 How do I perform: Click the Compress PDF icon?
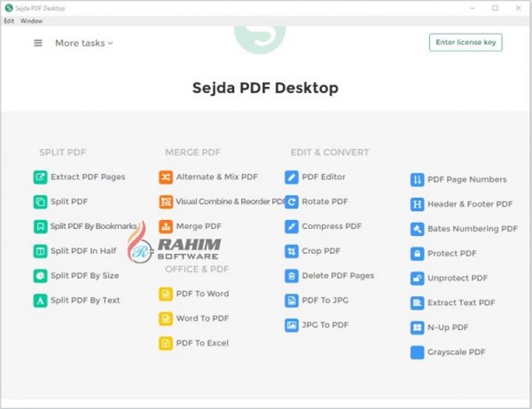pos(292,227)
